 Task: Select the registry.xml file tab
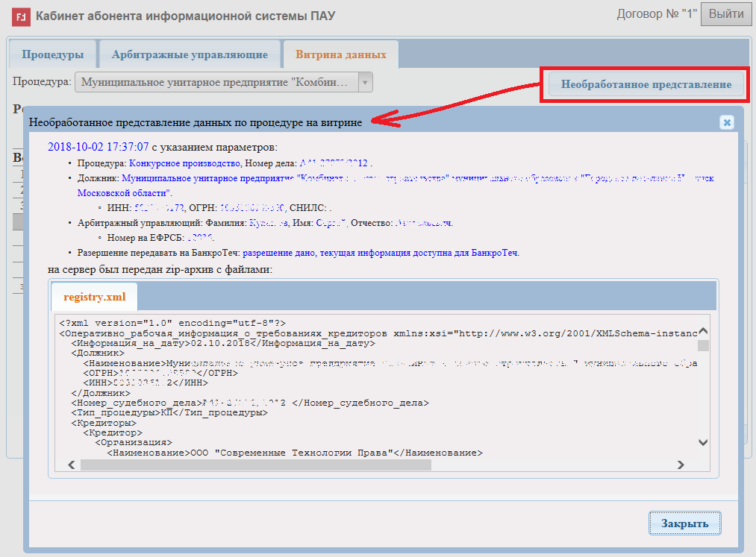(x=94, y=297)
